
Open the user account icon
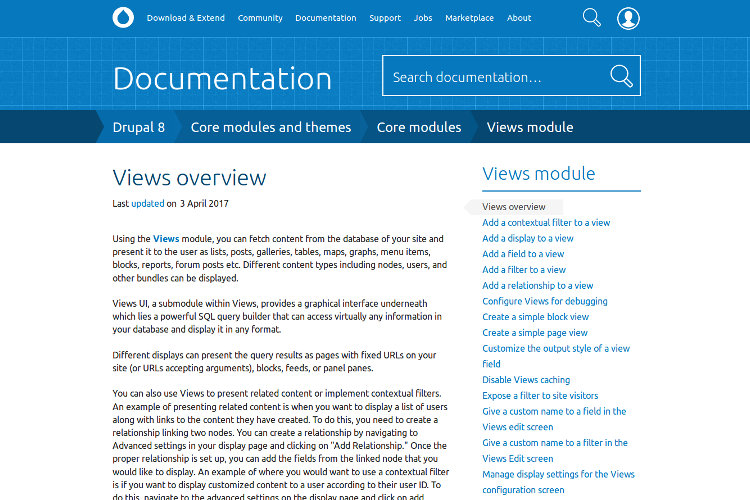628,18
